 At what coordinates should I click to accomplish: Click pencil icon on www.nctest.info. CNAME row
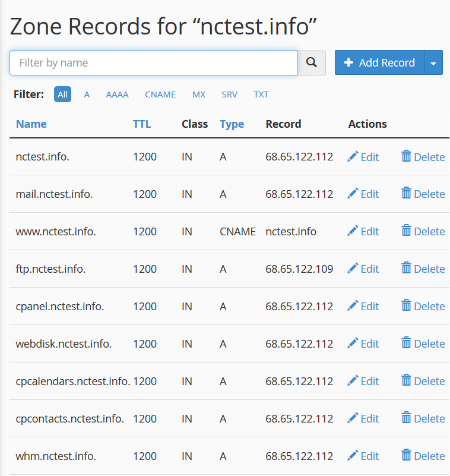(x=353, y=231)
